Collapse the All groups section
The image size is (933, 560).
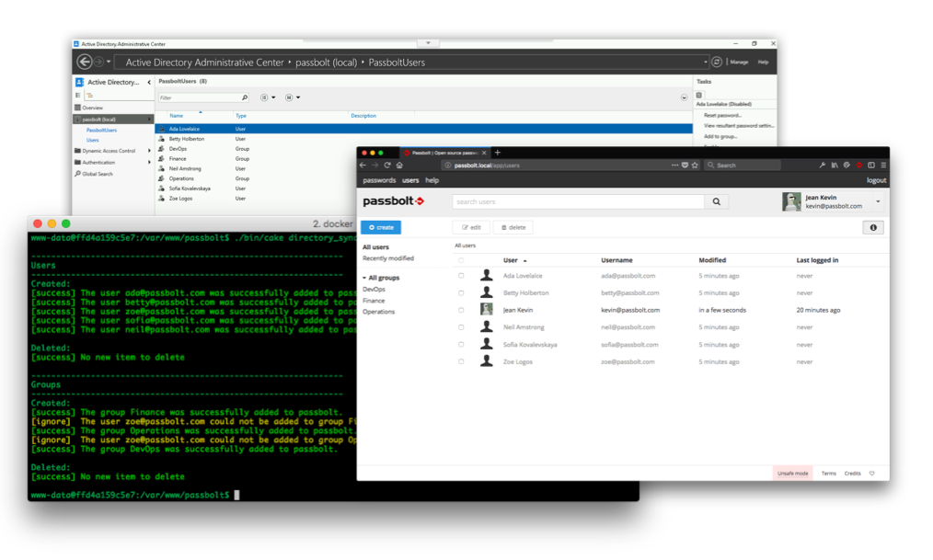364,278
